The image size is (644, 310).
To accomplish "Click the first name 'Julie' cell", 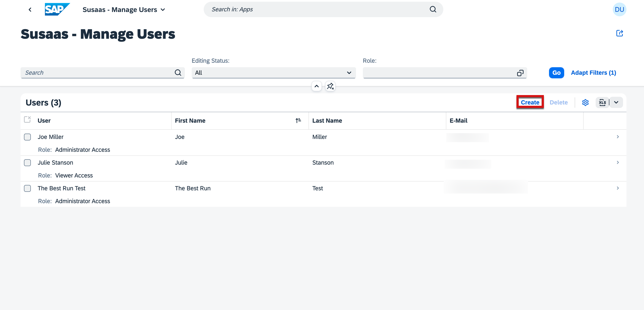I will click(x=181, y=163).
